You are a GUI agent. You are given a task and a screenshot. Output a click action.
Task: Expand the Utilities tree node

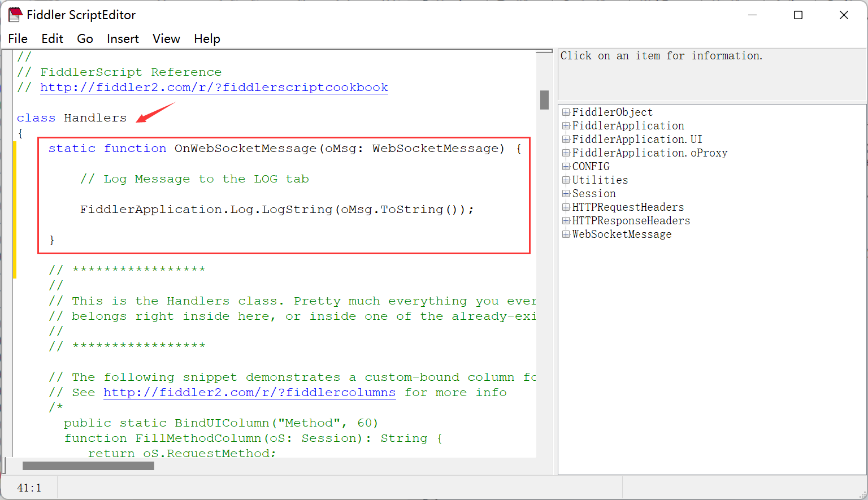click(566, 180)
